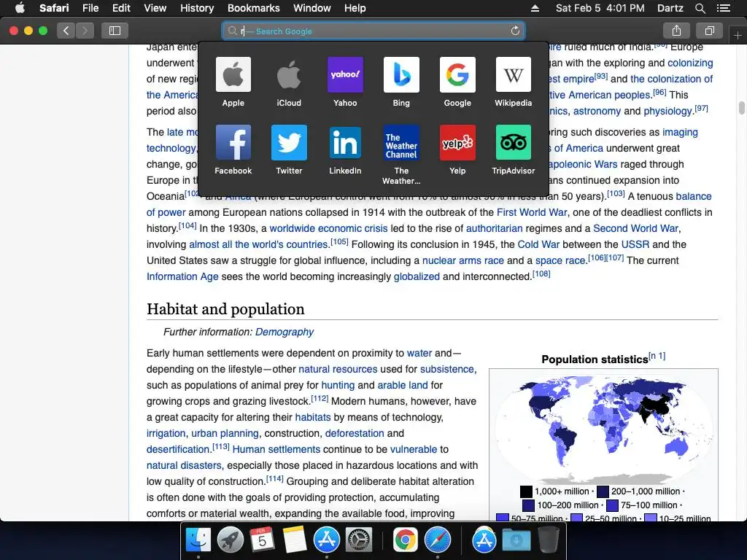Click the 75–100 million legend swatch
This screenshot has width=747, height=560.
(x=612, y=505)
